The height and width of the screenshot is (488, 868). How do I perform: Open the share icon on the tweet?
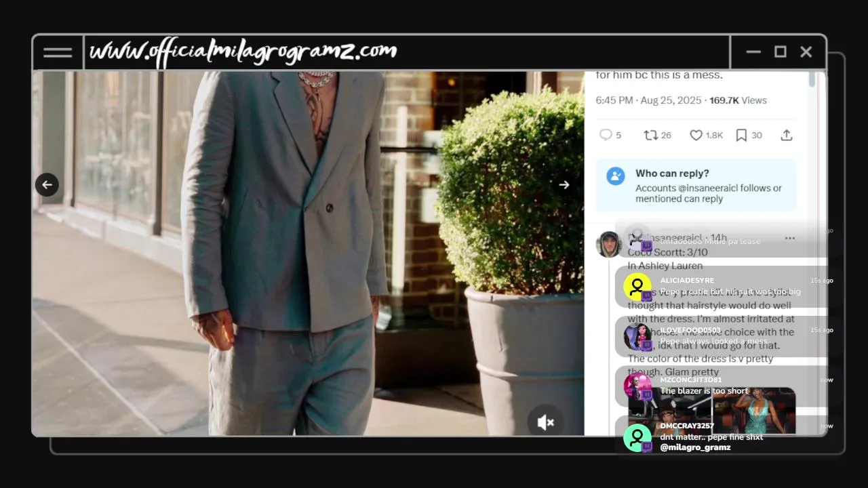coord(787,135)
